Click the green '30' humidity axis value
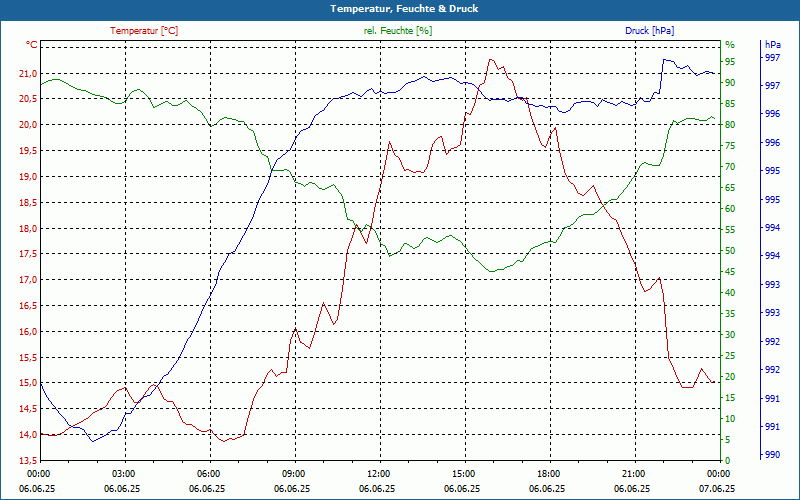The height and width of the screenshot is (500, 800). [730, 335]
